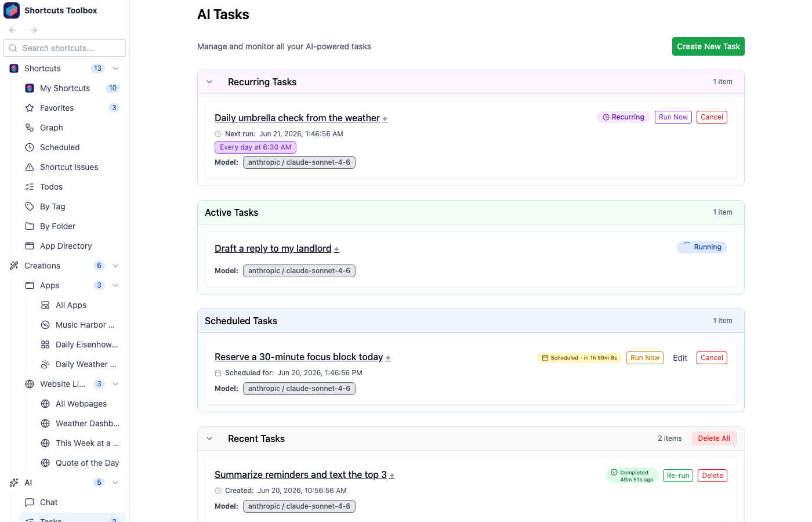
Task: Click sparkle icon beside Reserve focus block
Action: (388, 358)
